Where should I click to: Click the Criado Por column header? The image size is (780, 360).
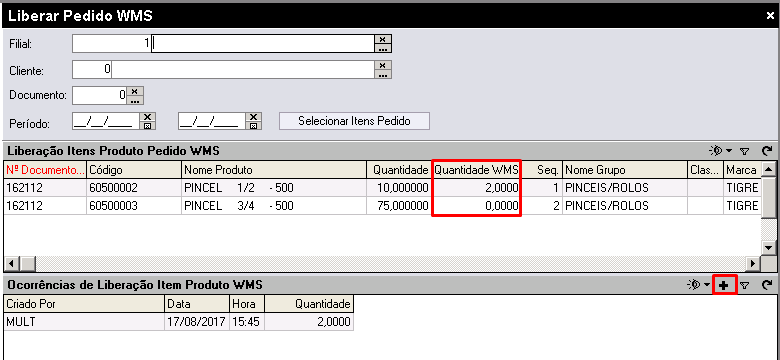[84, 304]
